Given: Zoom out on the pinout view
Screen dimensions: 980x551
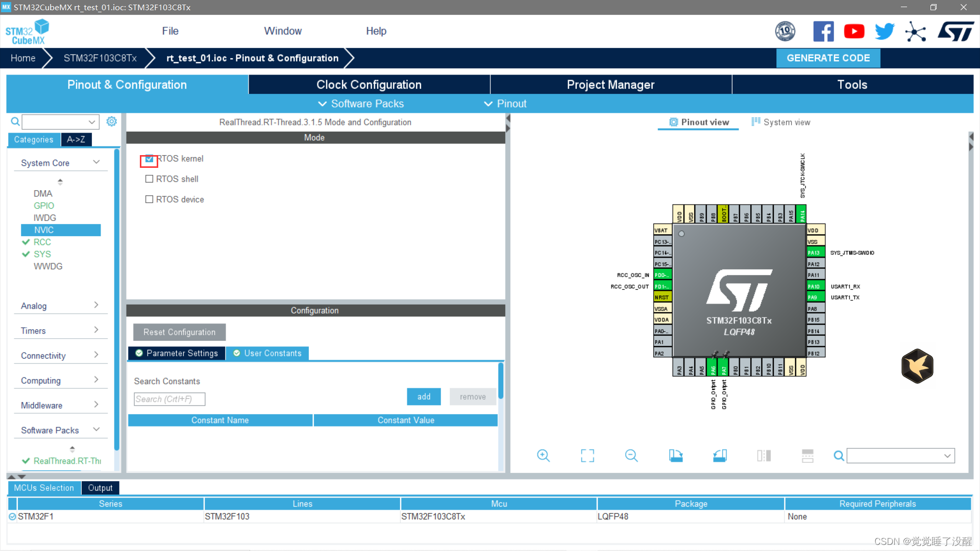Looking at the screenshot, I should coord(631,456).
